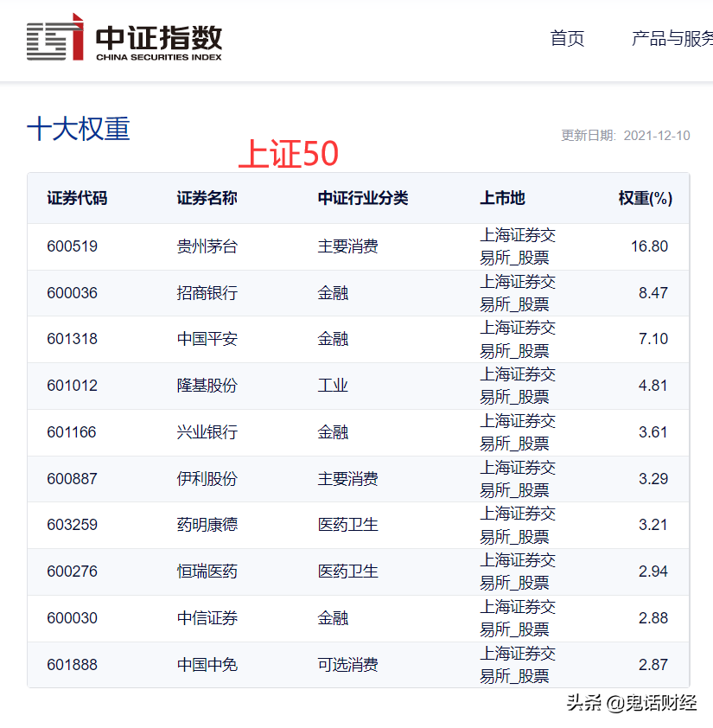Click the 中国中免 name cell
The height and width of the screenshot is (728, 713).
tap(207, 665)
